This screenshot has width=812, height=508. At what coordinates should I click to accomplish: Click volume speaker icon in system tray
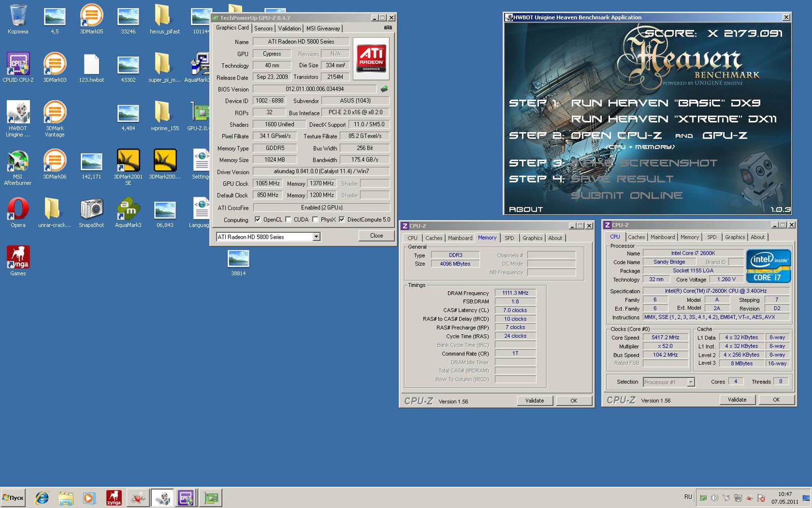(714, 498)
